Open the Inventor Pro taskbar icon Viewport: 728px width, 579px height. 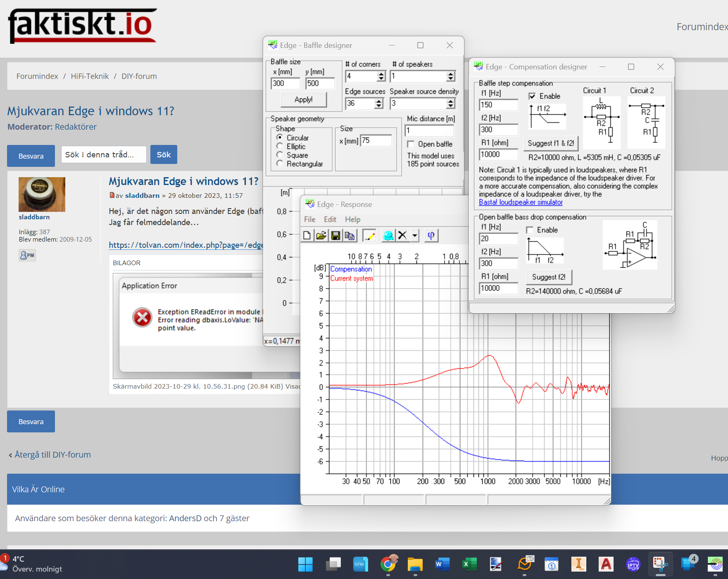click(x=579, y=564)
